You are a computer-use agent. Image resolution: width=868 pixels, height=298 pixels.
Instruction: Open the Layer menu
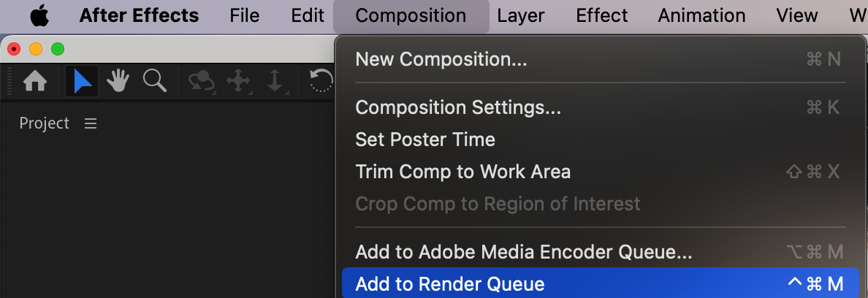coord(521,15)
